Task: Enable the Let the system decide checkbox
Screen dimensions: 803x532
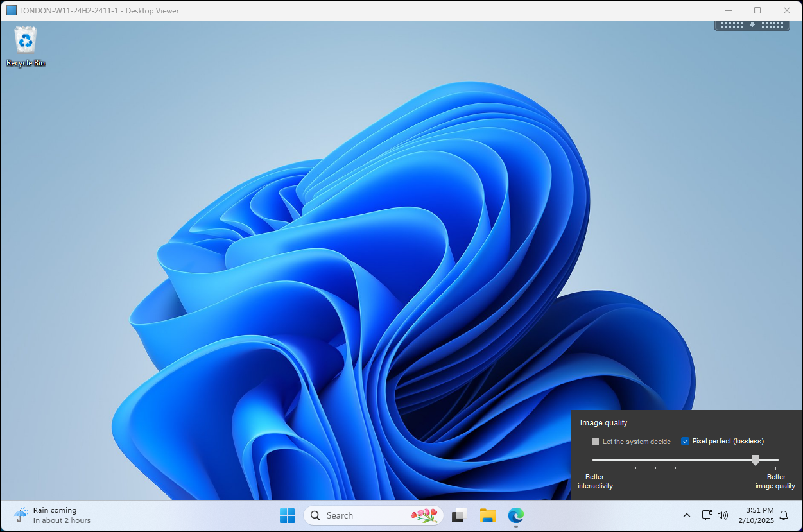Action: coord(595,442)
